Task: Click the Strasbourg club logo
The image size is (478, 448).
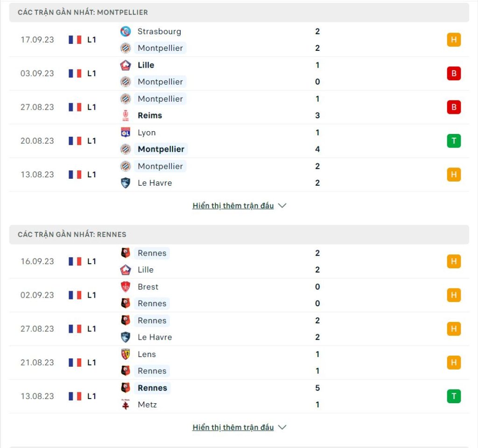Action: (x=125, y=31)
